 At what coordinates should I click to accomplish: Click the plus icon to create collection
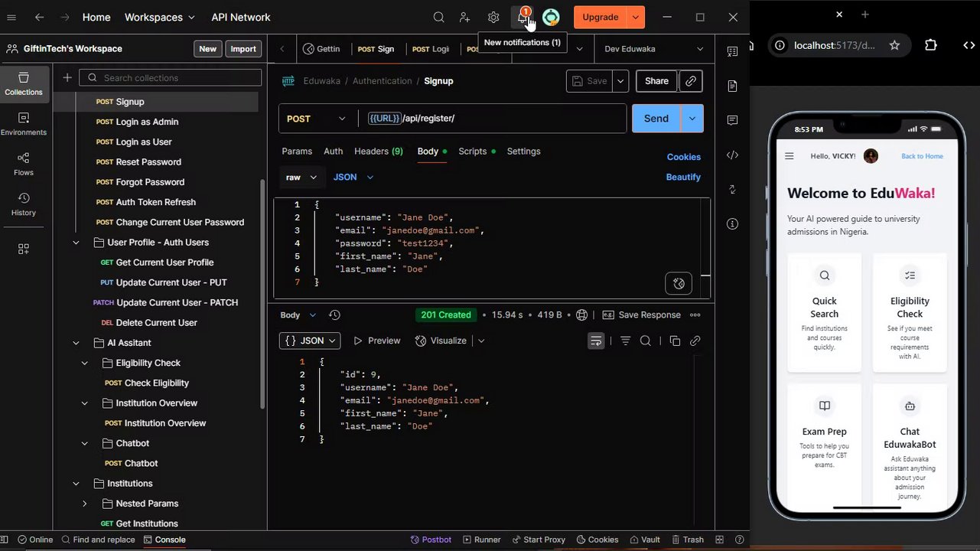67,77
